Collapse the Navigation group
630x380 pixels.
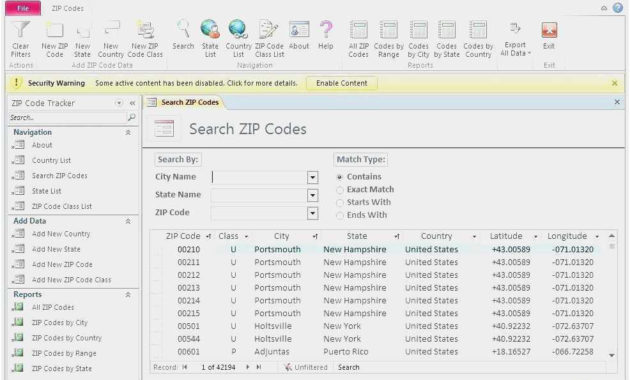[x=128, y=132]
